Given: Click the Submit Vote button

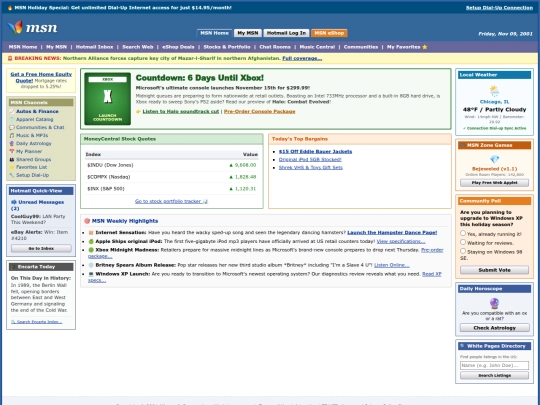Looking at the screenshot, I should [x=494, y=270].
